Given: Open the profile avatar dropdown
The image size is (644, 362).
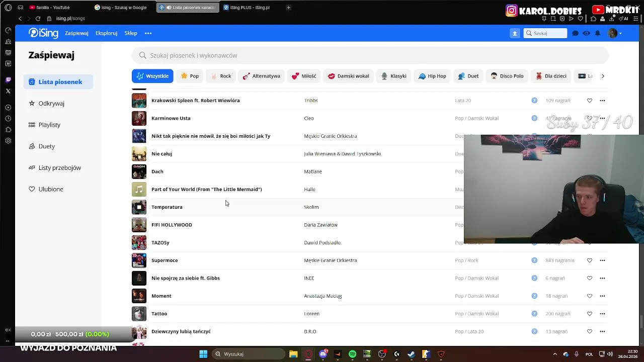Looking at the screenshot, I should tap(614, 33).
